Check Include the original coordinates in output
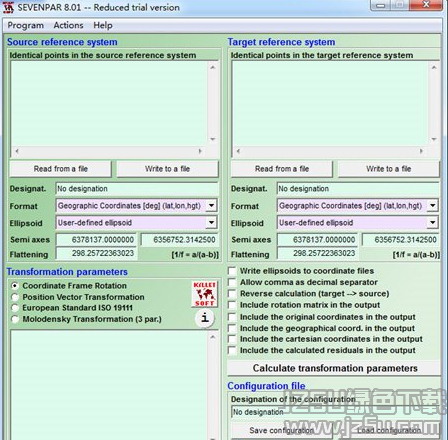448x440 pixels. [232, 317]
